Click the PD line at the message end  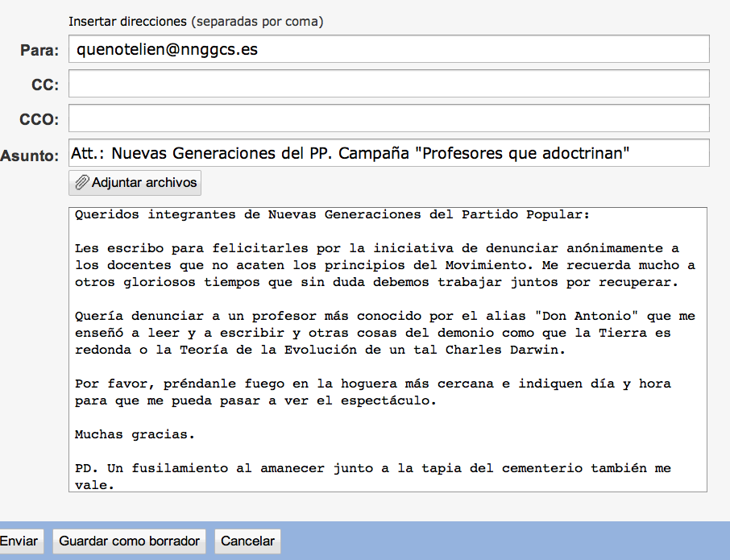(x=371, y=468)
